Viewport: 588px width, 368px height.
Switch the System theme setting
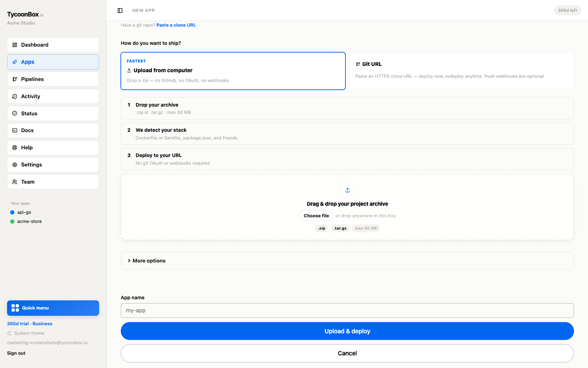pyautogui.click(x=26, y=333)
